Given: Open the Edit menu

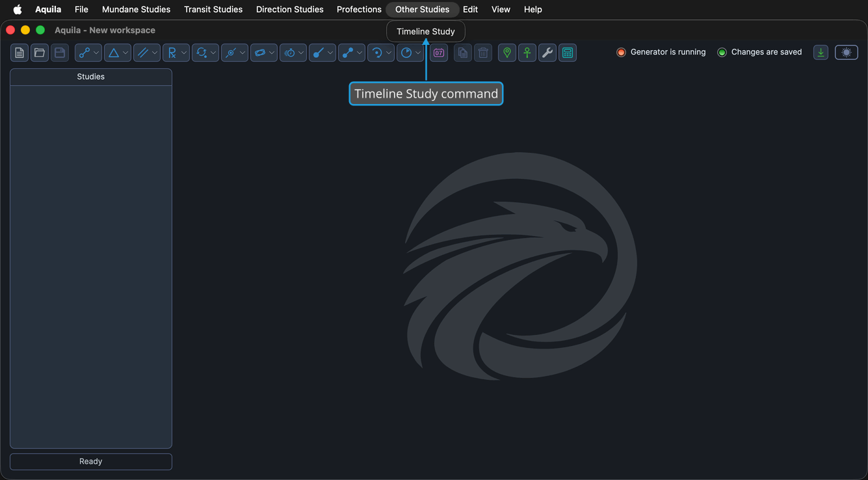Looking at the screenshot, I should pyautogui.click(x=471, y=9).
